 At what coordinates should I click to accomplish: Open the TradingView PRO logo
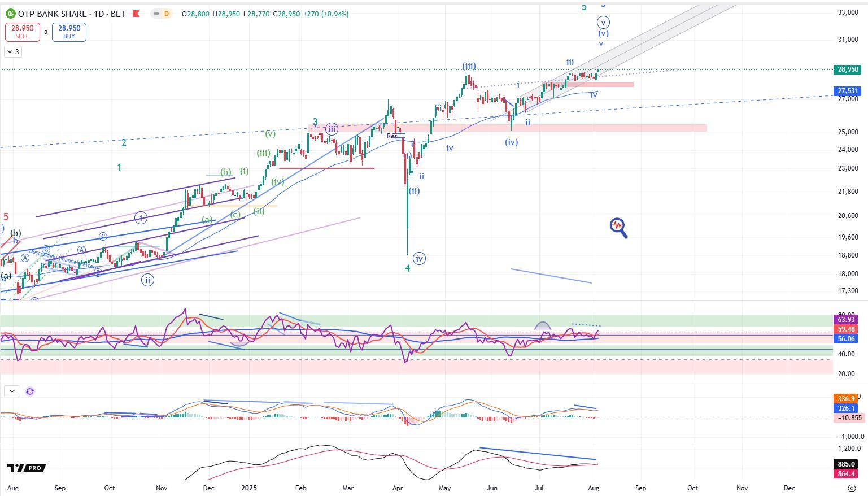point(26,468)
